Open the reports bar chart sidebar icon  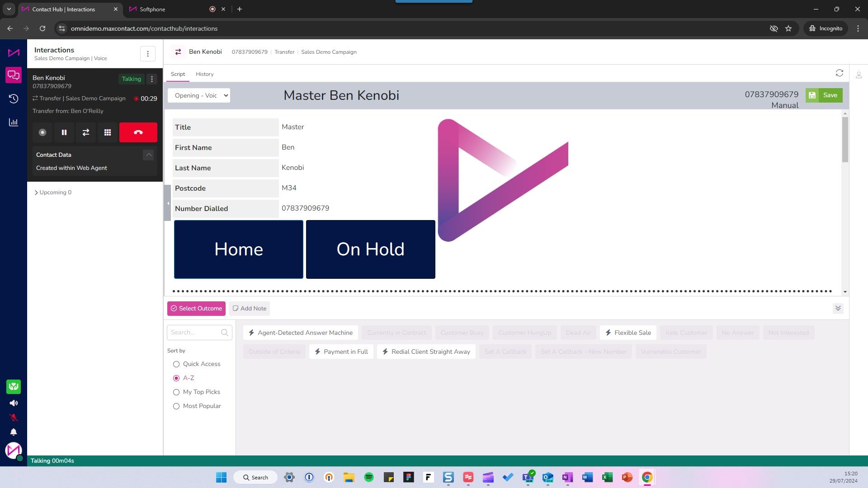point(14,122)
